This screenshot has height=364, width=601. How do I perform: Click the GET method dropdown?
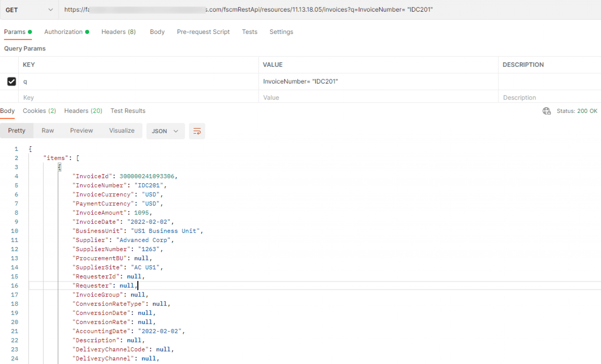[29, 9]
